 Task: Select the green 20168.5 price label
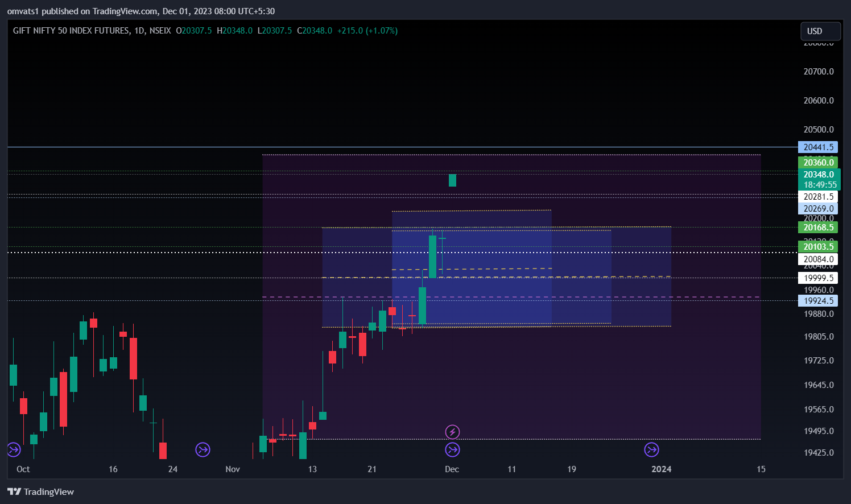click(818, 228)
